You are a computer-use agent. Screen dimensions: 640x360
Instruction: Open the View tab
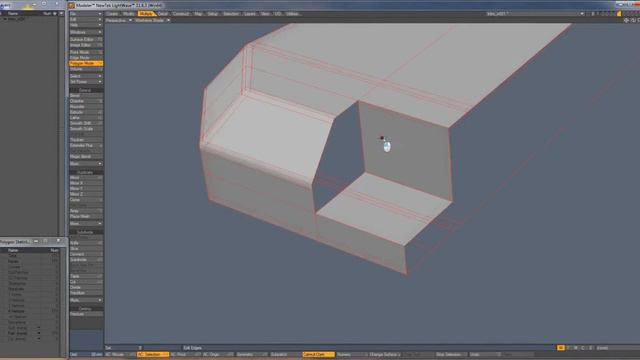[265, 14]
